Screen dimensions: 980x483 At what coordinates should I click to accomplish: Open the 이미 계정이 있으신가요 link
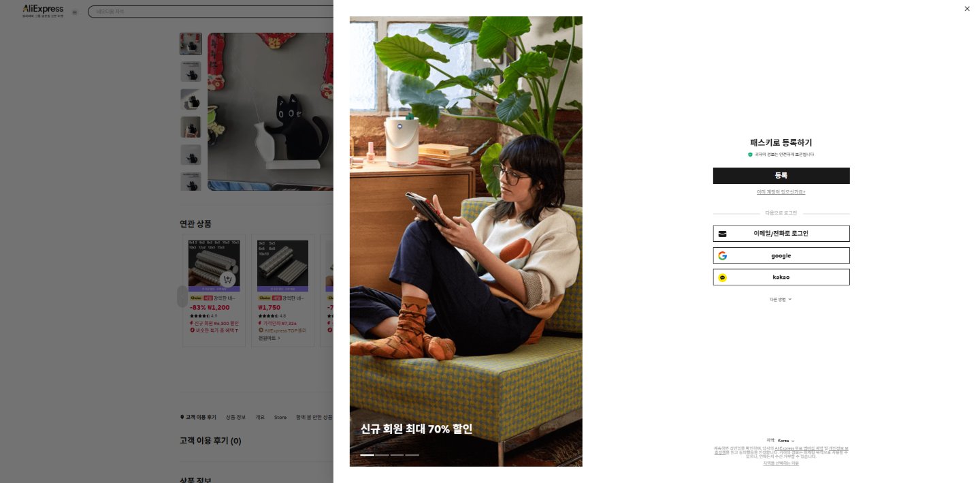[x=781, y=192]
